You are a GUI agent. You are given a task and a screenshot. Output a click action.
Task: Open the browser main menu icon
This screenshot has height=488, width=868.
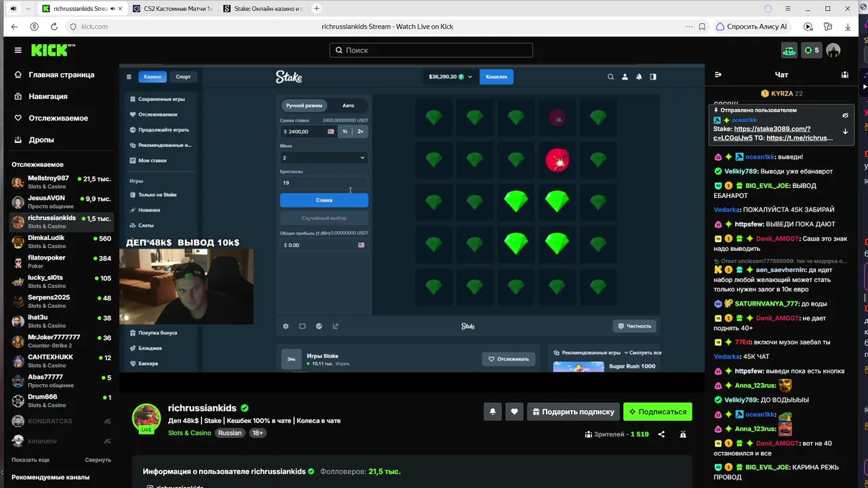point(788,9)
